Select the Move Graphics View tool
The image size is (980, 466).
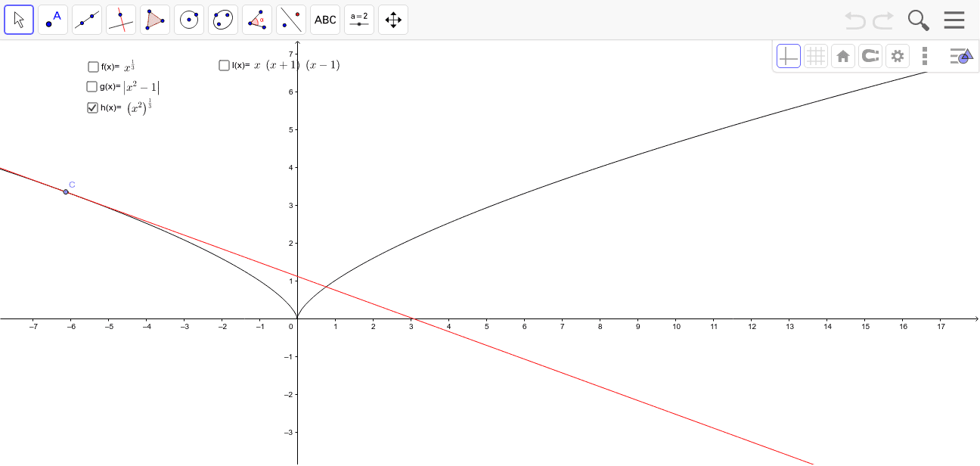click(393, 20)
